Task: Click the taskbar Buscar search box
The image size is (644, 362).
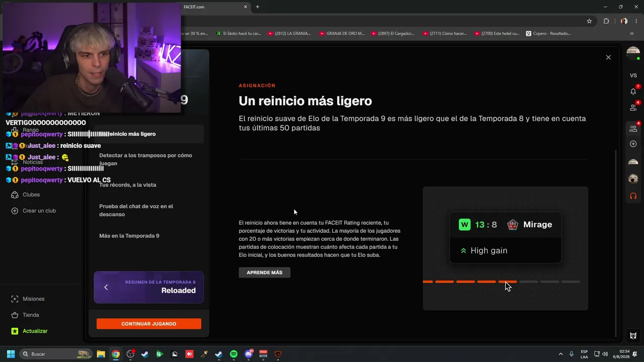Action: 57,354
